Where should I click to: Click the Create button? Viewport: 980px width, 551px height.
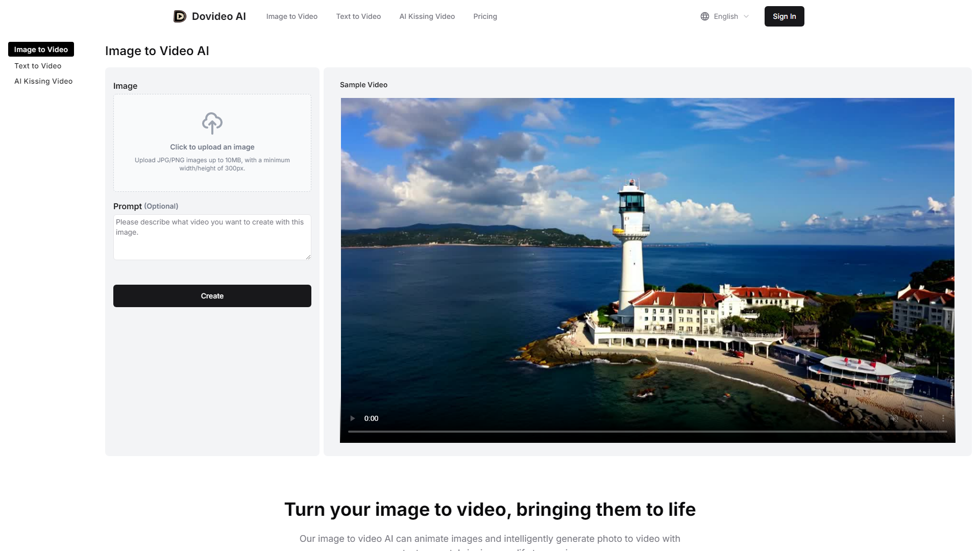(x=211, y=296)
